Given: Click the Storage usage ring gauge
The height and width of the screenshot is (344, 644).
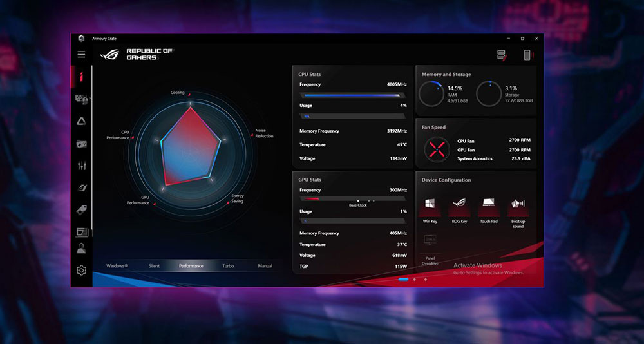Looking at the screenshot, I should [x=489, y=93].
